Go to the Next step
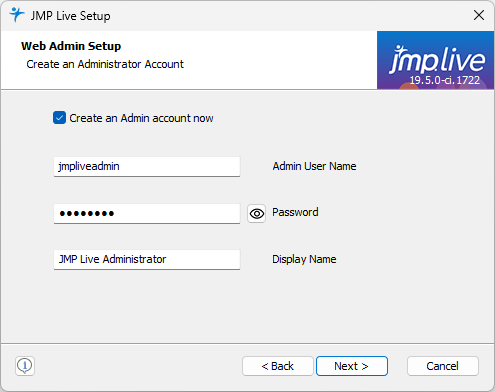The image size is (495, 392). (352, 366)
